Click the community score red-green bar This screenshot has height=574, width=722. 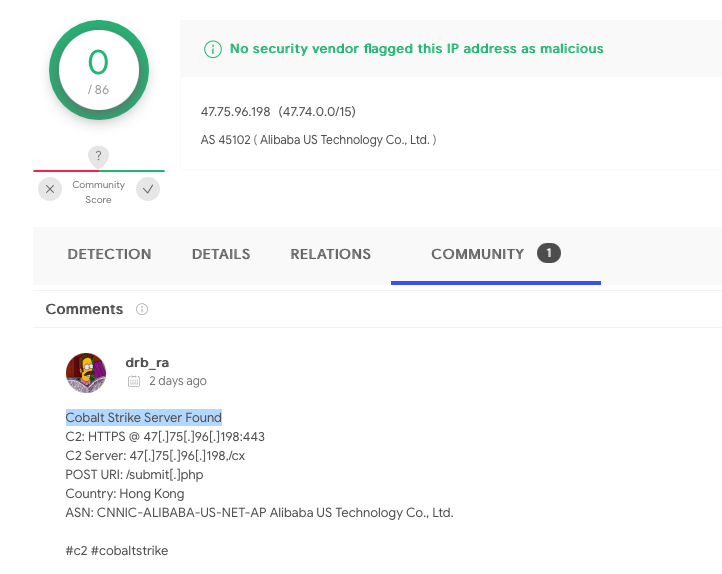point(99,171)
